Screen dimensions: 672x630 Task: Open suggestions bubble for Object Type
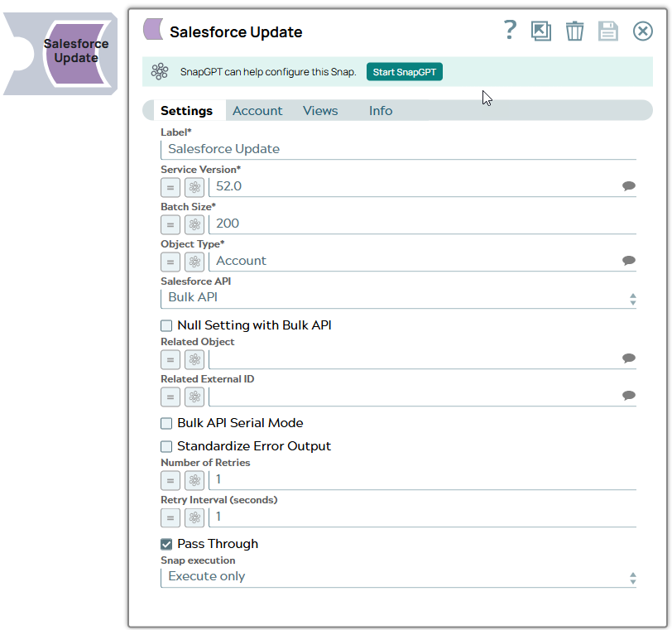tap(628, 261)
